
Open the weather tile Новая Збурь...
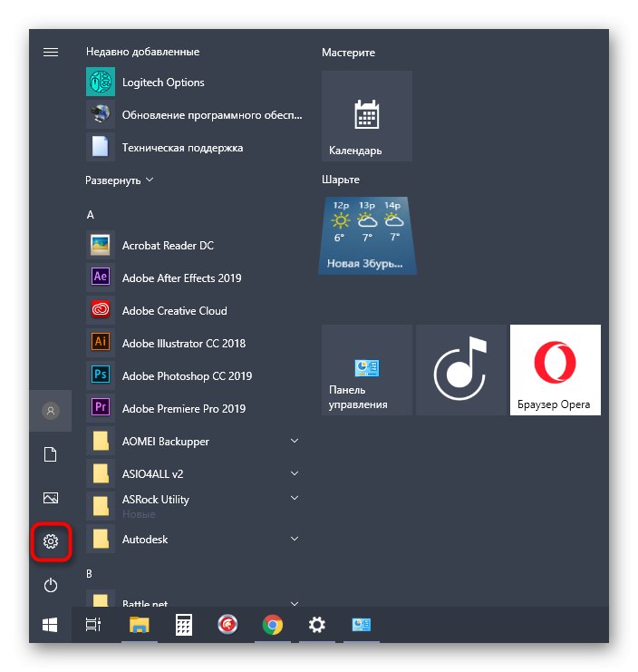pos(367,235)
